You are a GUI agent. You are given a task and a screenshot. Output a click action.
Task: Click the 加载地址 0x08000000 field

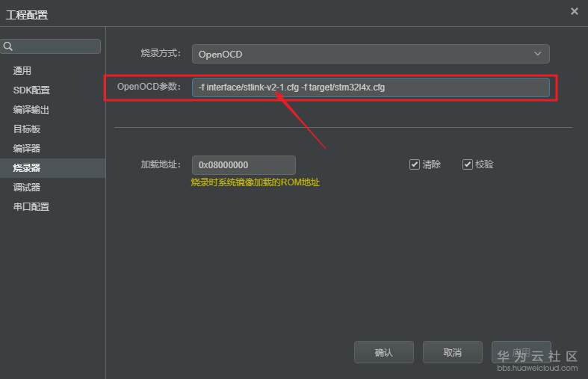point(244,165)
